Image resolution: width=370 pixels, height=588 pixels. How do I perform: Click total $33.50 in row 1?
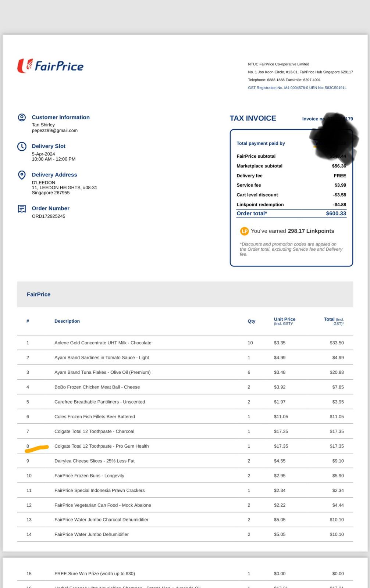[x=337, y=343]
